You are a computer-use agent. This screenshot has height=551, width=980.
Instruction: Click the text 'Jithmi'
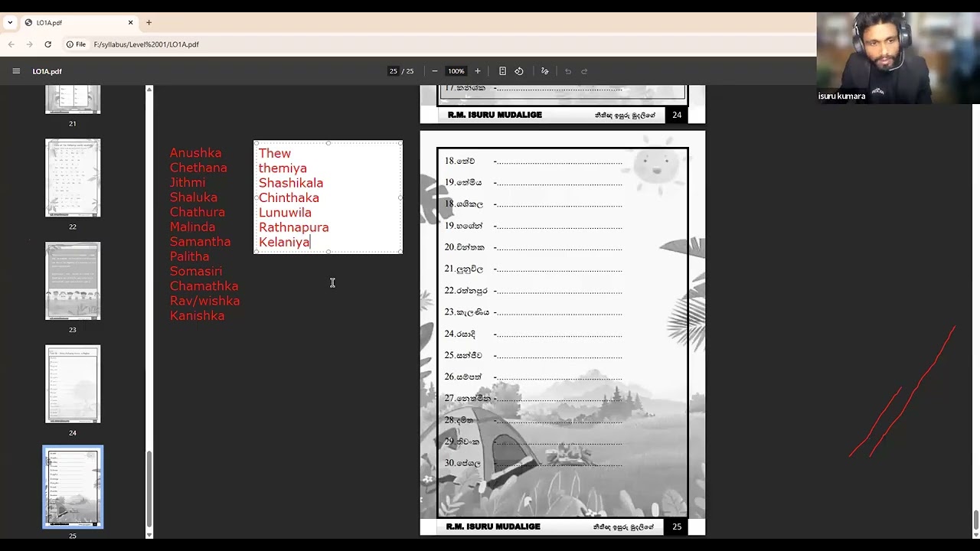188,182
